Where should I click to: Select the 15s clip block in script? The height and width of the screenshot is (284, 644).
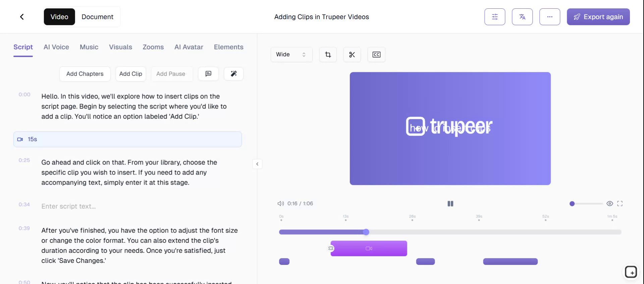[x=127, y=139]
